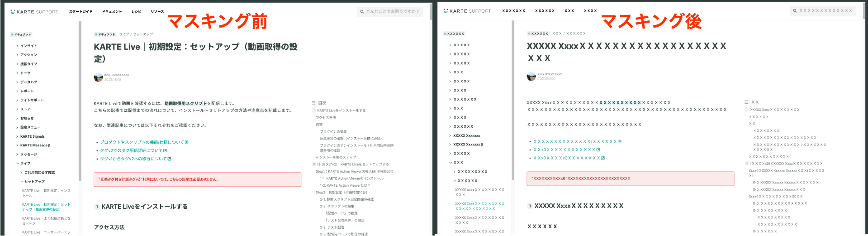Jump to TOC entry プラグインの概要

point(333,131)
